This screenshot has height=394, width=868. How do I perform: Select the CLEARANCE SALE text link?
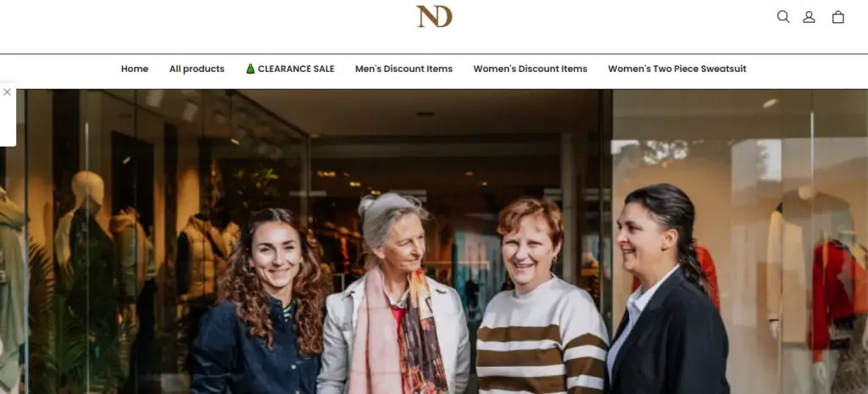tap(296, 69)
